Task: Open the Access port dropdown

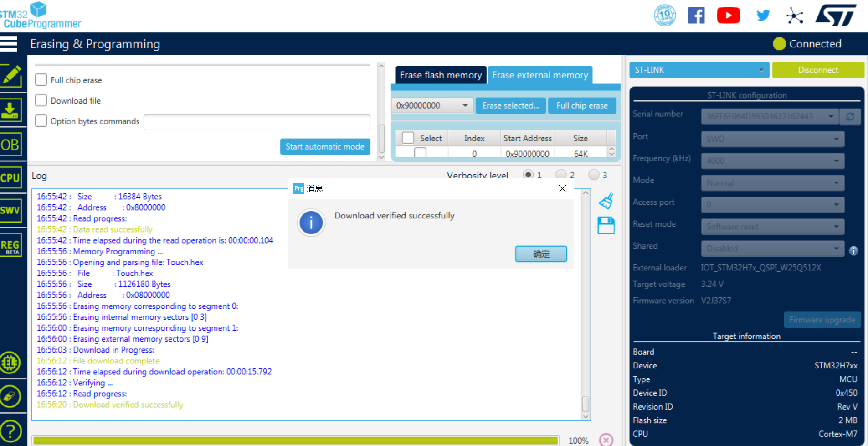Action: pos(772,204)
